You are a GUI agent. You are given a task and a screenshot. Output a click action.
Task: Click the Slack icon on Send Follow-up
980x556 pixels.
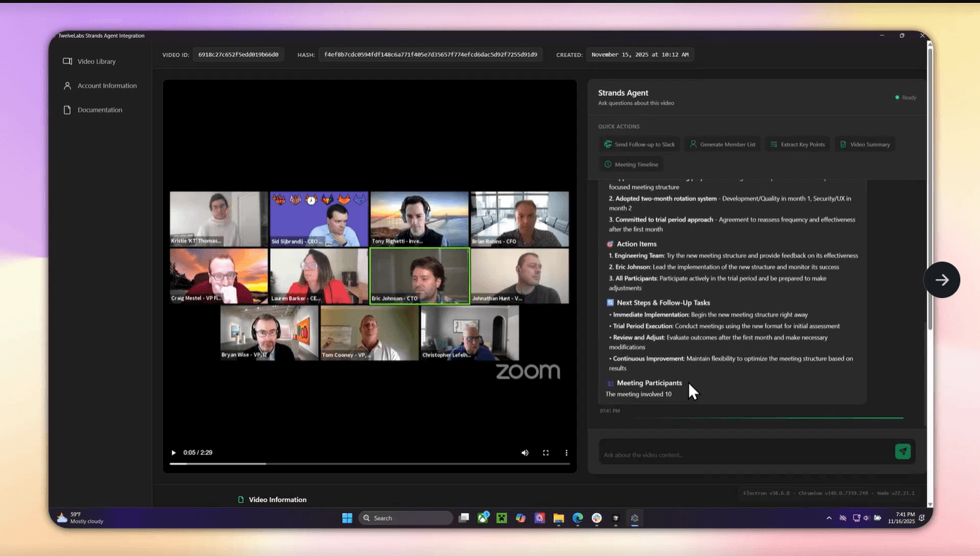[608, 144]
